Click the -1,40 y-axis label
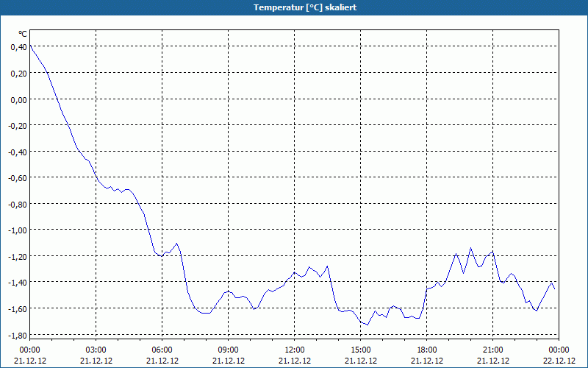The image size is (588, 368). (18, 283)
